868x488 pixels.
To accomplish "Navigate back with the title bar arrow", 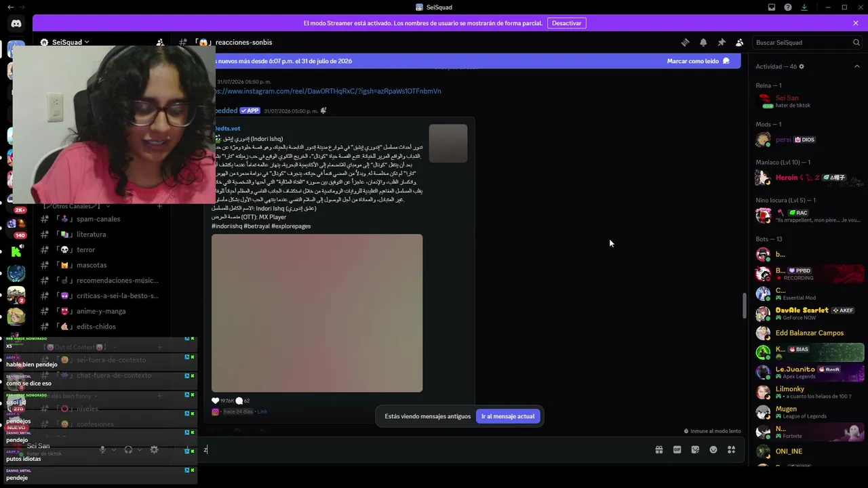I will point(10,7).
